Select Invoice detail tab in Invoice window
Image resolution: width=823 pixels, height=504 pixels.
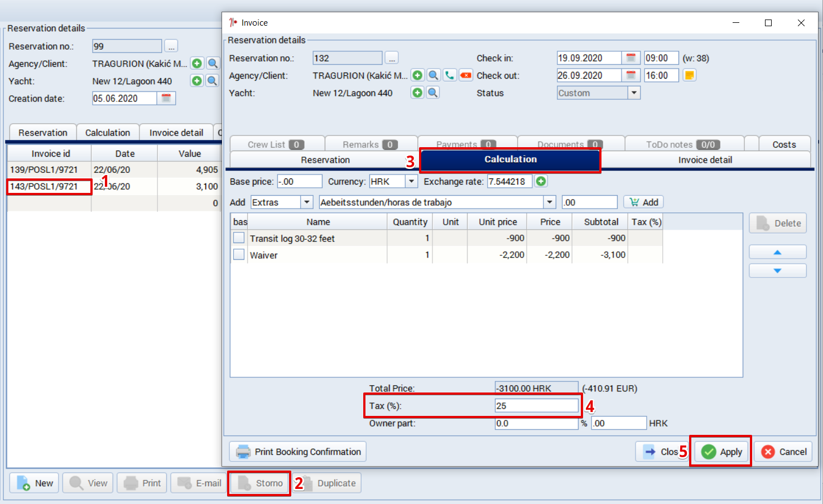point(705,160)
